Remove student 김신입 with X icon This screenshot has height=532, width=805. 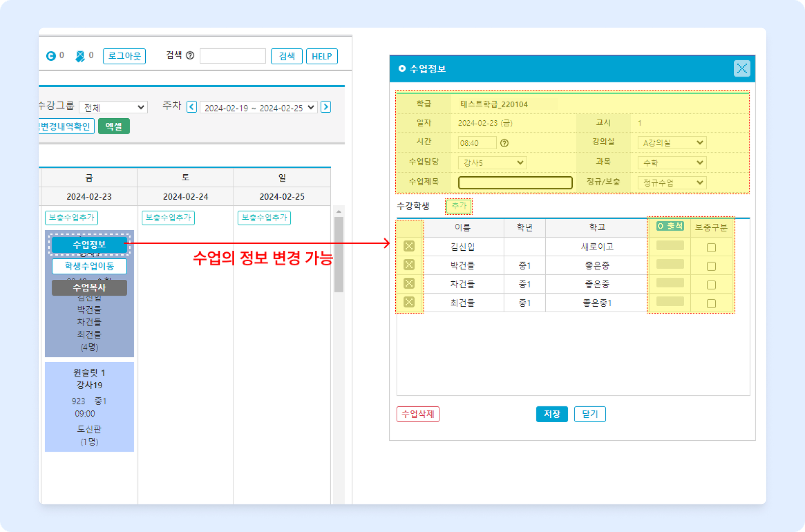(x=409, y=246)
